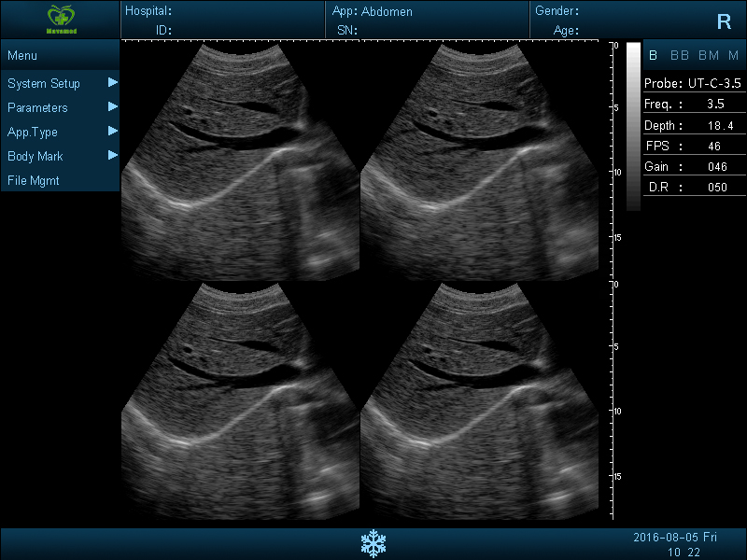Expand the App.Type submenu arrow
The width and height of the screenshot is (747, 560).
(113, 131)
